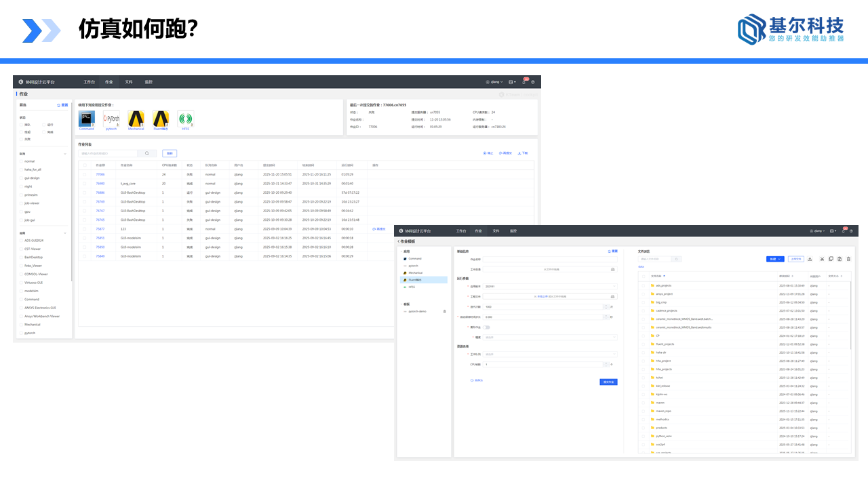Open job ID 76886 link
This screenshot has height=488, width=868.
click(100, 192)
